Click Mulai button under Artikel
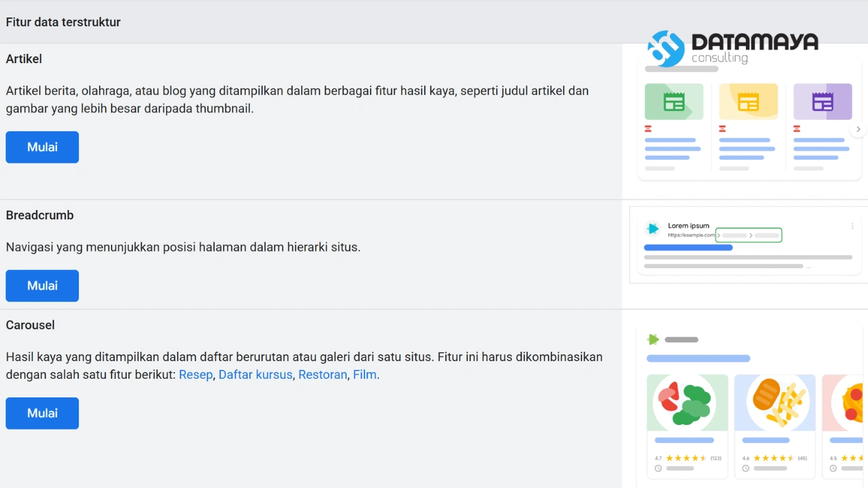This screenshot has width=868, height=488. pyautogui.click(x=42, y=147)
